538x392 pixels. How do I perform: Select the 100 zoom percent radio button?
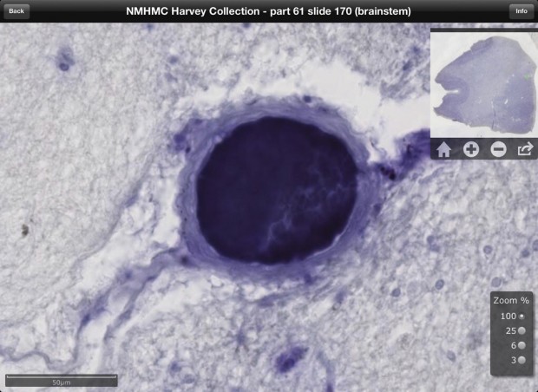click(522, 317)
